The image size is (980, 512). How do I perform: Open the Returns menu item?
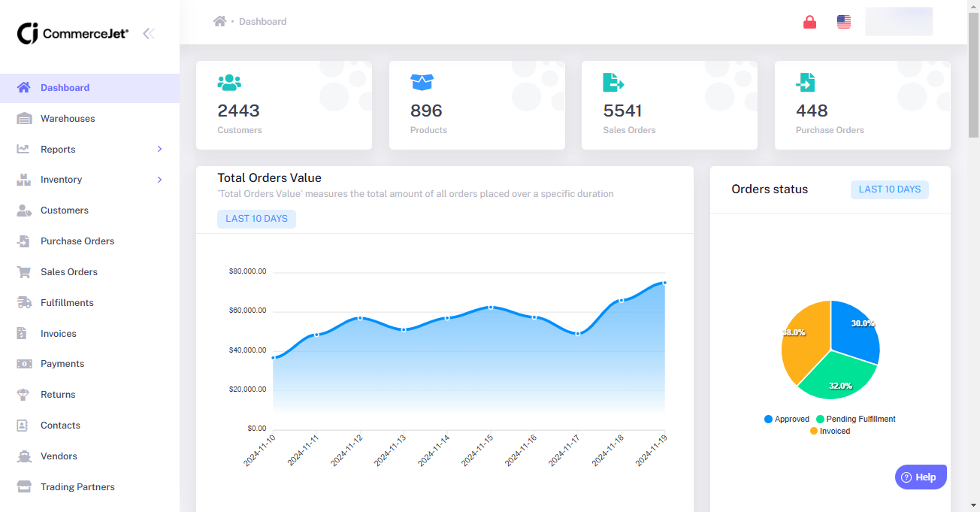coord(89,394)
